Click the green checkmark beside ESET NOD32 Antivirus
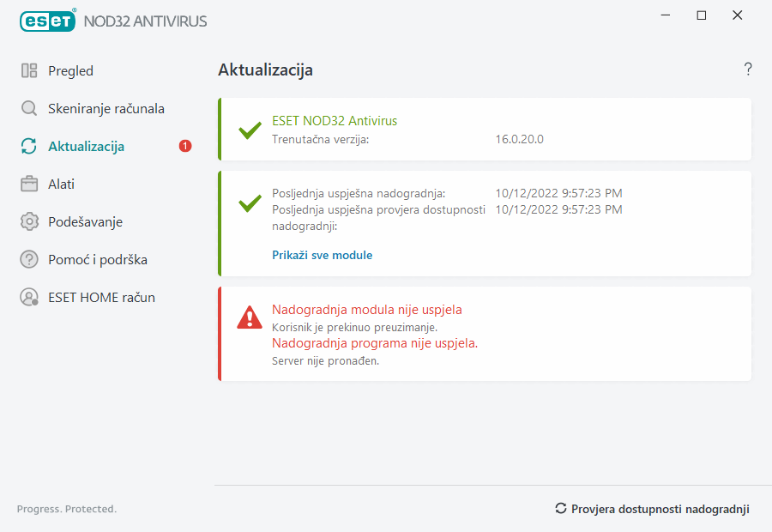772x532 pixels. coord(250,130)
